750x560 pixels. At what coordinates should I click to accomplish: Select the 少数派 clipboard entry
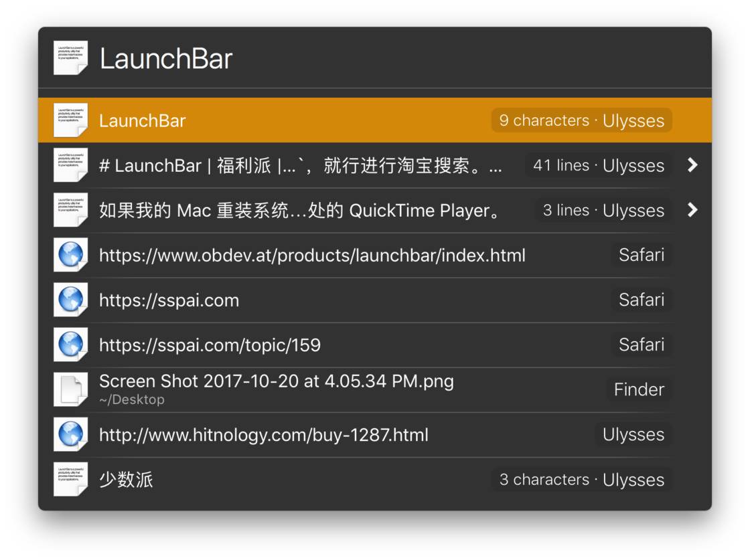pyautogui.click(x=374, y=480)
